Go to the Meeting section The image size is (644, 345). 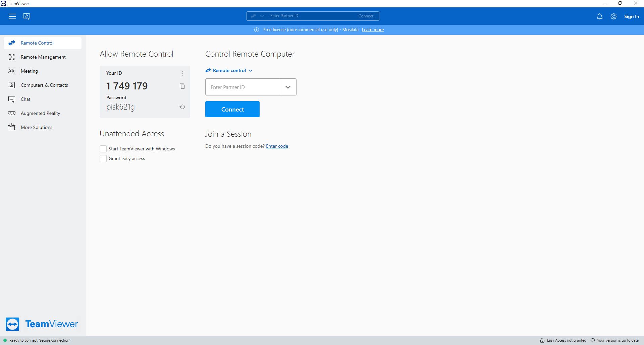coord(43,71)
